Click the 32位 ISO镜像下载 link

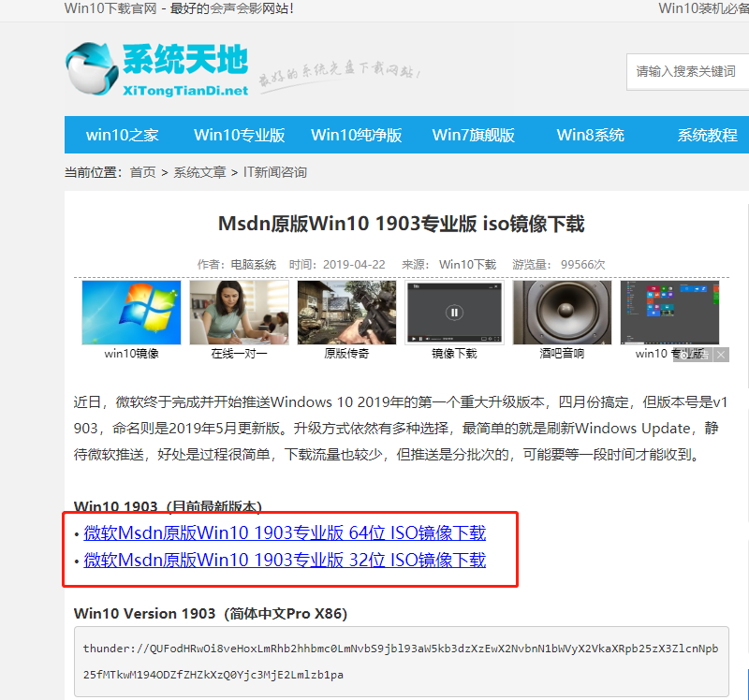click(x=285, y=561)
